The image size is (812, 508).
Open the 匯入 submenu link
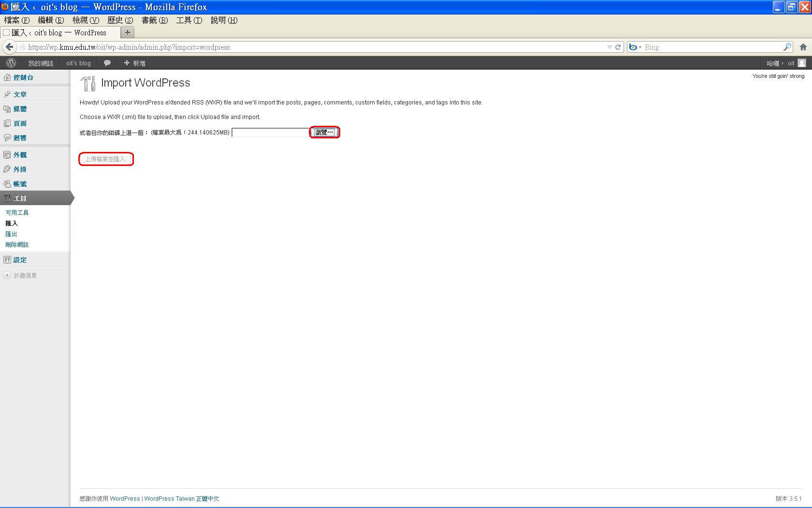(12, 223)
